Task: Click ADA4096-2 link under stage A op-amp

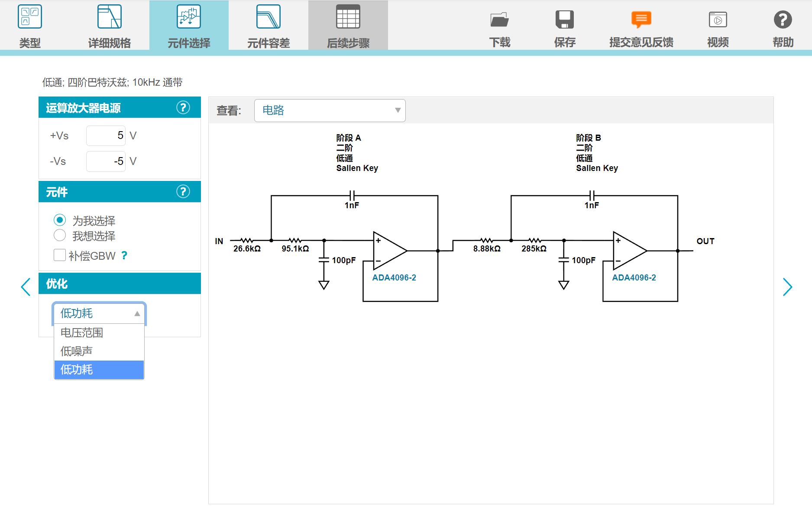Action: click(394, 277)
